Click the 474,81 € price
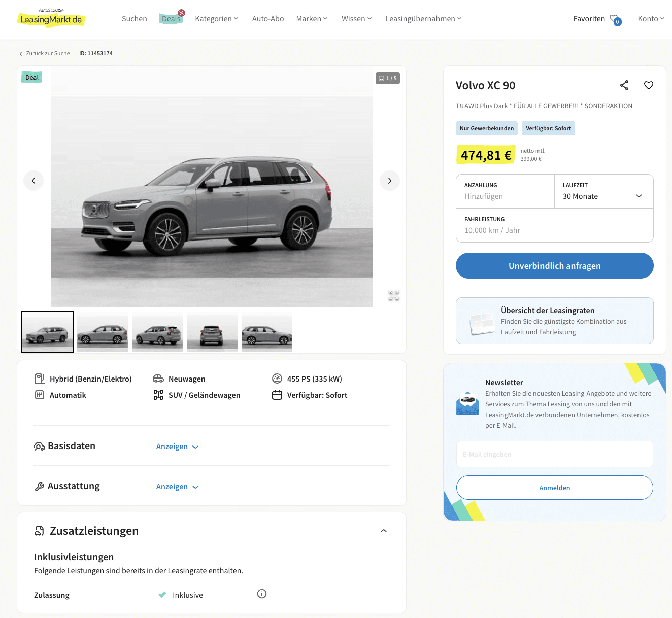The height and width of the screenshot is (618, 672). tap(486, 155)
